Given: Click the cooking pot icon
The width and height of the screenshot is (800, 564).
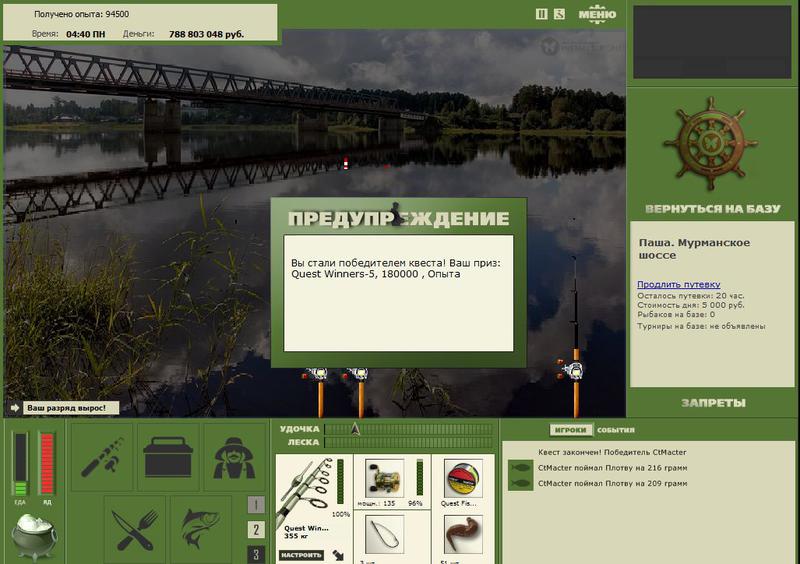Looking at the screenshot, I should pos(34,537).
